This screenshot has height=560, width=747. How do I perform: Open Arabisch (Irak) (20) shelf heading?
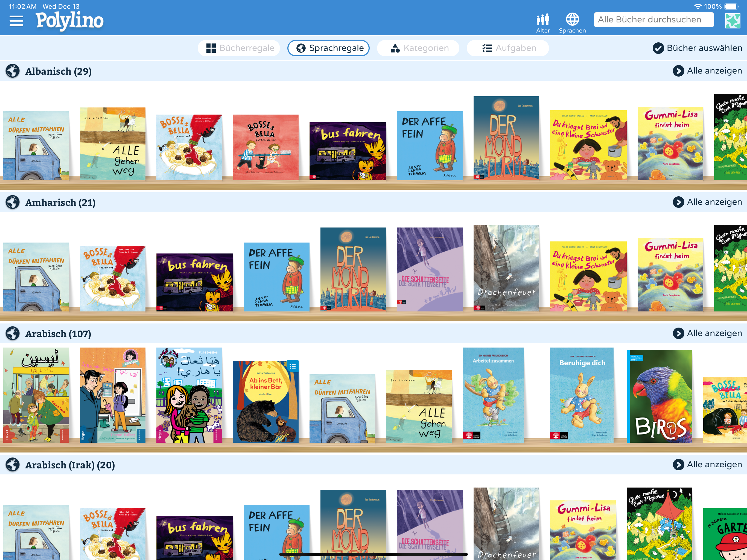(x=70, y=465)
